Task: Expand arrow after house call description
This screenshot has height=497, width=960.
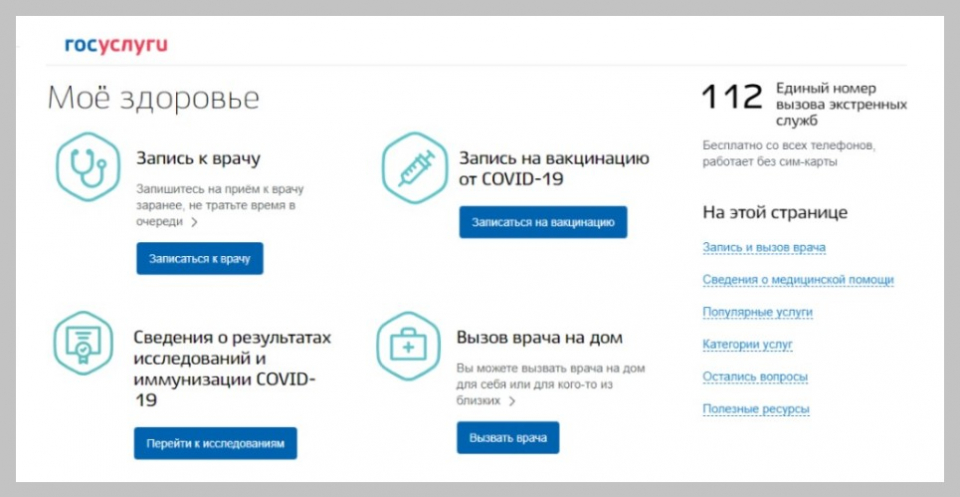Action: click(512, 401)
